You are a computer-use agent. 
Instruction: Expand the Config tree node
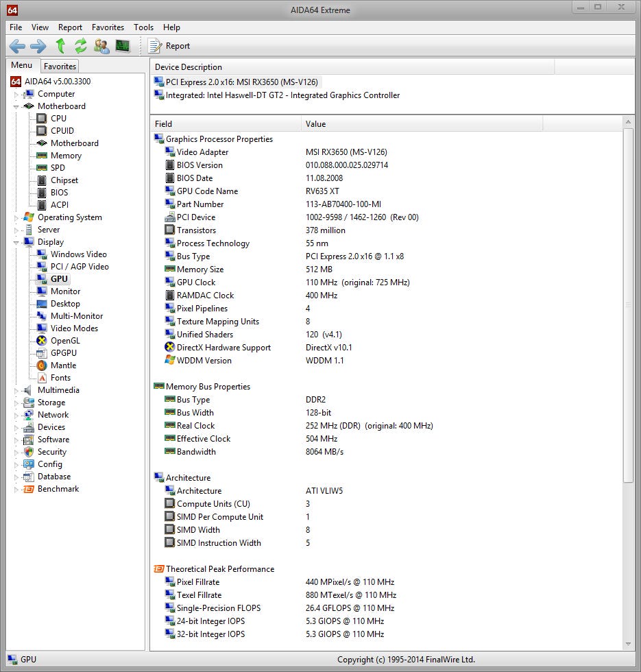click(x=16, y=465)
